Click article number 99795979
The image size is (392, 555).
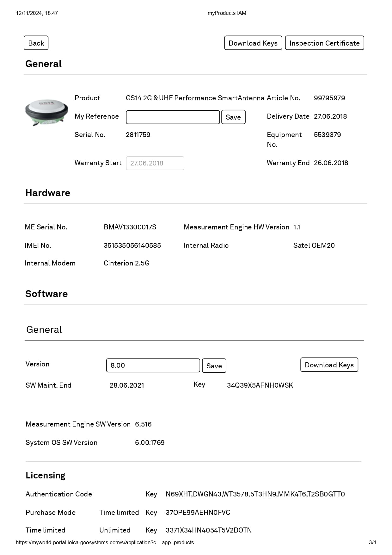(x=329, y=98)
